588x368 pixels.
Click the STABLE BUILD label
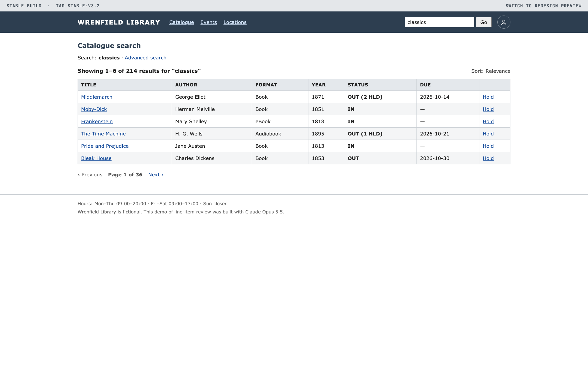coord(24,6)
